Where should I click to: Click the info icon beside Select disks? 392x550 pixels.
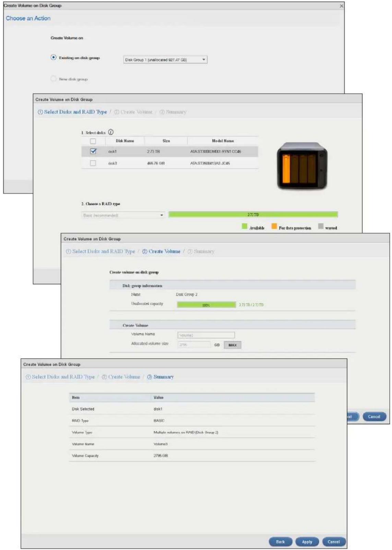[x=111, y=132]
